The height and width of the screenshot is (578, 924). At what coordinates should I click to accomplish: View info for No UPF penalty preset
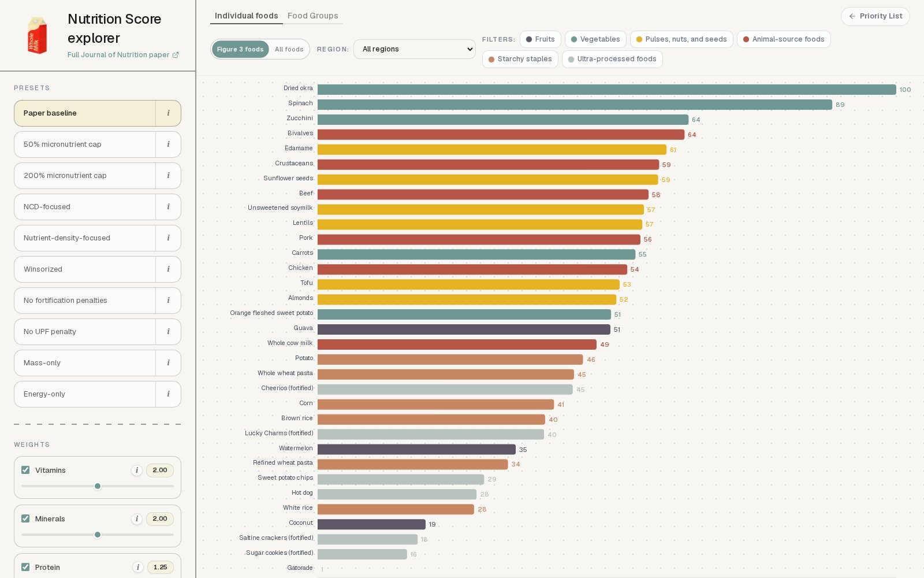(x=168, y=332)
